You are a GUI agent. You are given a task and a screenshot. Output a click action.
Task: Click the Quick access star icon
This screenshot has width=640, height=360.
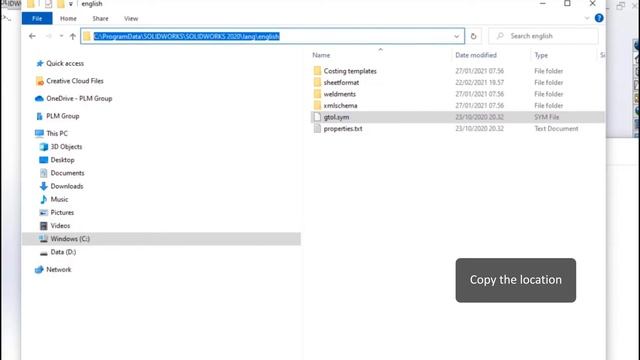[40, 64]
